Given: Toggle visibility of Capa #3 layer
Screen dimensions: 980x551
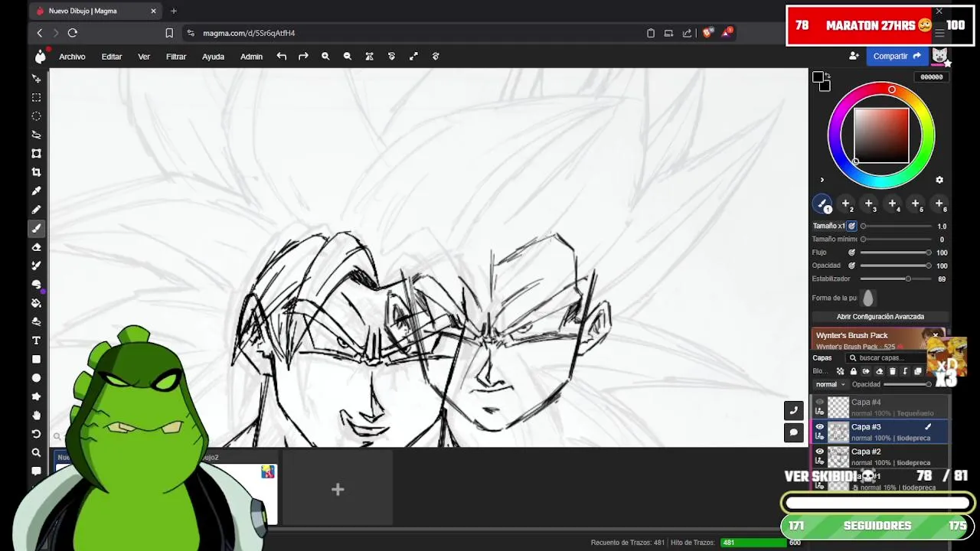Looking at the screenshot, I should click(819, 427).
